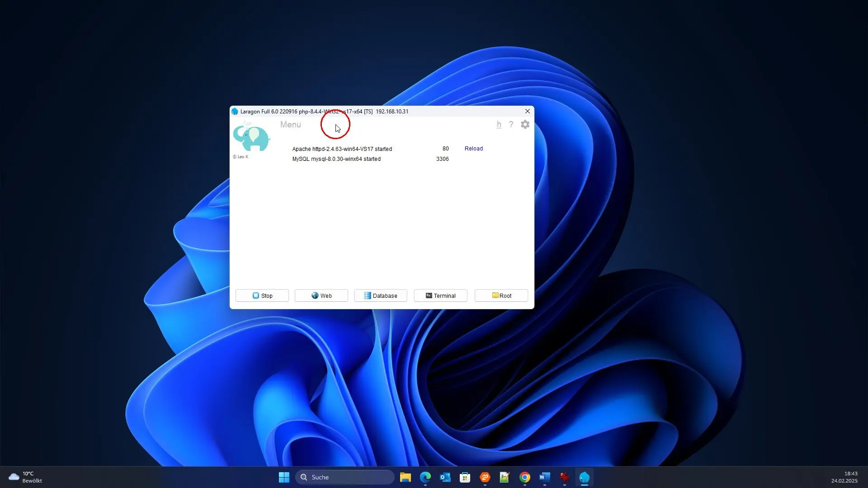Open Outlook from the taskbar

point(445,477)
